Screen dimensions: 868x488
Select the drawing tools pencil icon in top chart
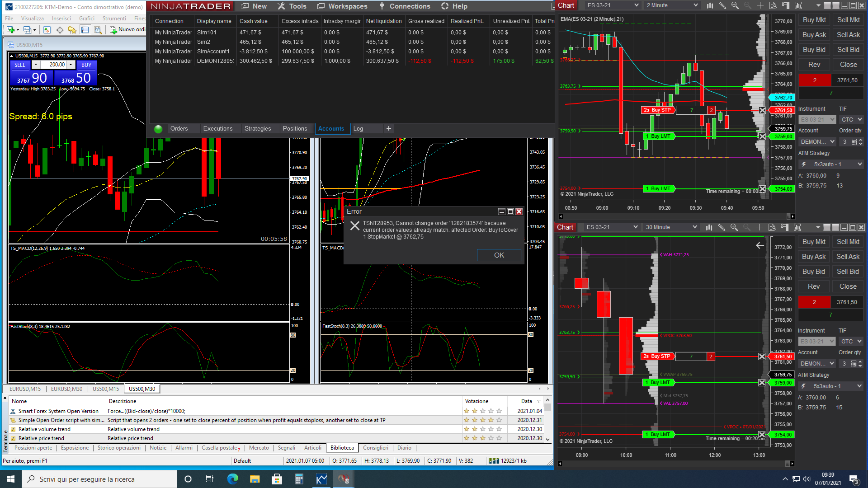(x=722, y=5)
